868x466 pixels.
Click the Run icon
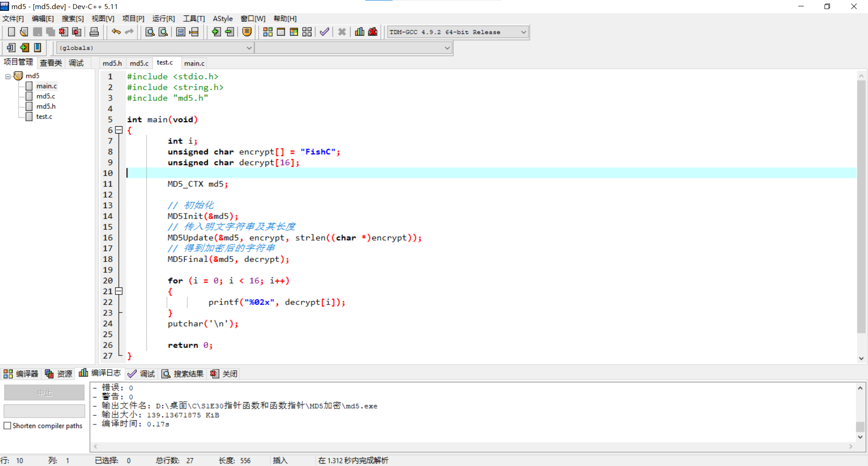(x=281, y=32)
